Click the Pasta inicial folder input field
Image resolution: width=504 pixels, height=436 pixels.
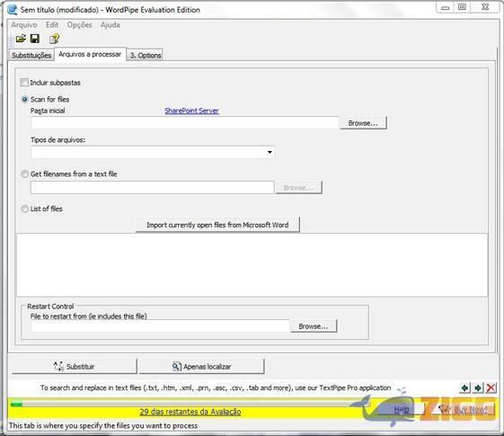[x=185, y=123]
